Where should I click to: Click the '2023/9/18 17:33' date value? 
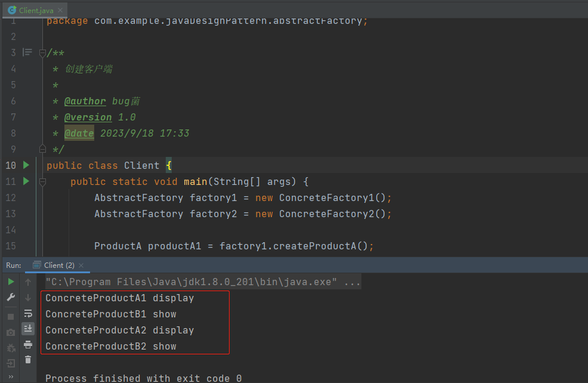(x=145, y=134)
